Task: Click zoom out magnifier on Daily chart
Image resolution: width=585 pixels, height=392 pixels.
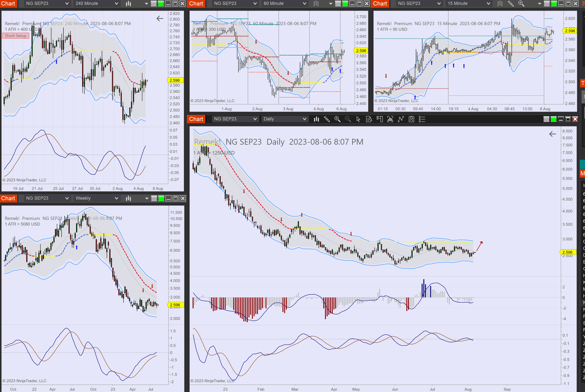Action: pyautogui.click(x=348, y=119)
